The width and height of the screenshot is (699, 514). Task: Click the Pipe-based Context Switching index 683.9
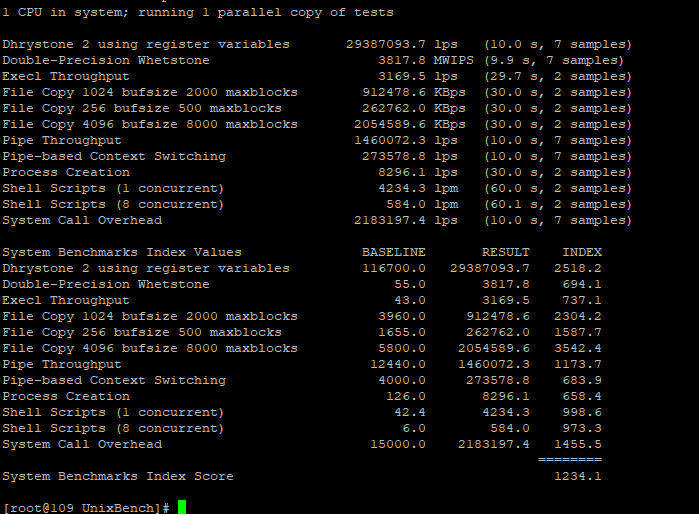(x=582, y=380)
